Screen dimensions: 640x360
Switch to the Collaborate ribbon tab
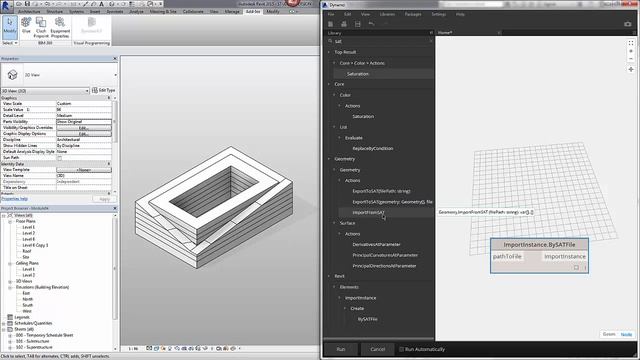pos(193,11)
